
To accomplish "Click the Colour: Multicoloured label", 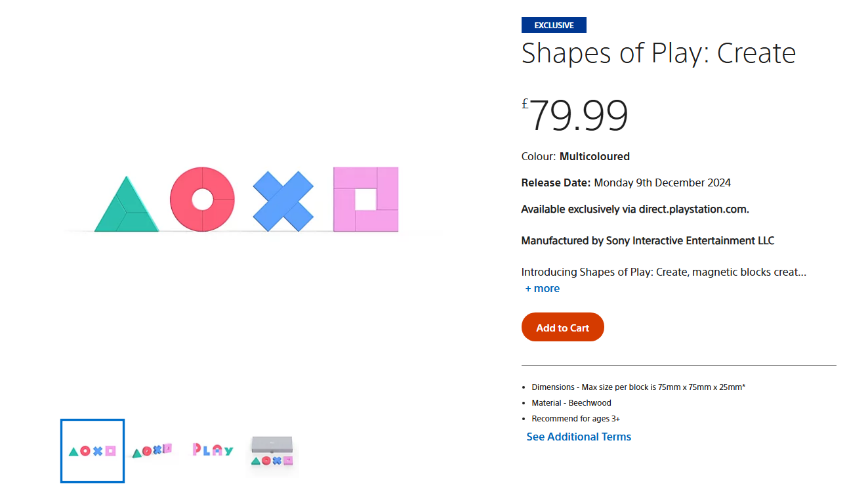I will [575, 157].
